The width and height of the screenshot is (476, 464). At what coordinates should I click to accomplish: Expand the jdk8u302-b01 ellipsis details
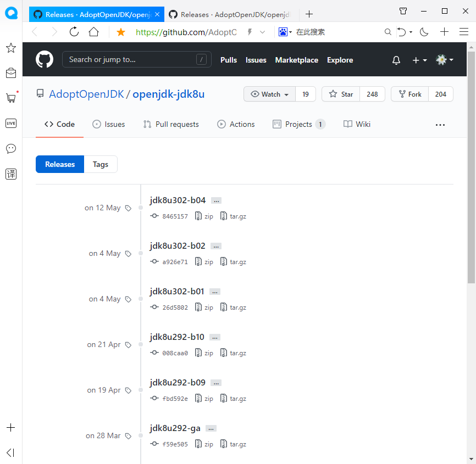[x=215, y=292]
